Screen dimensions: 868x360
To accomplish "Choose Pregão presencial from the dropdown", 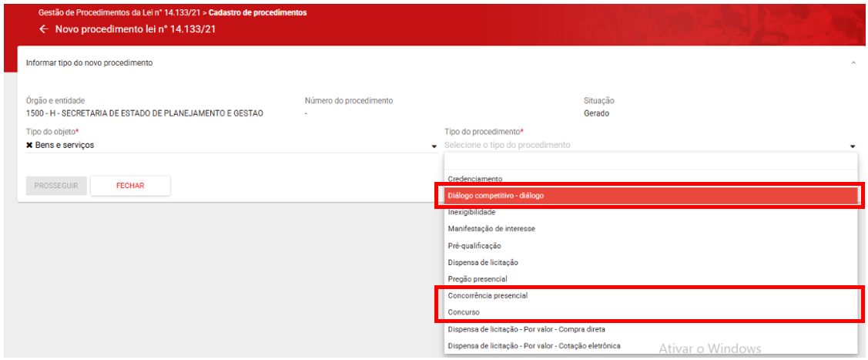I will pyautogui.click(x=478, y=279).
